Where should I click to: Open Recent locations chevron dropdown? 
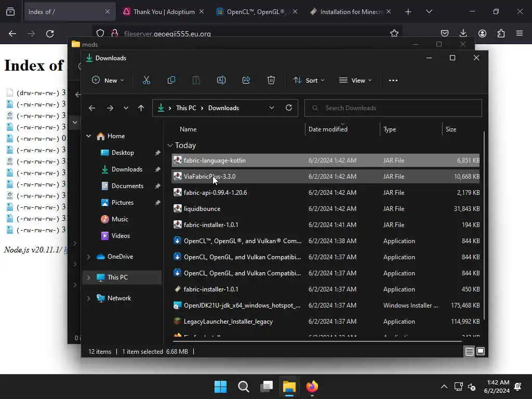tap(126, 108)
